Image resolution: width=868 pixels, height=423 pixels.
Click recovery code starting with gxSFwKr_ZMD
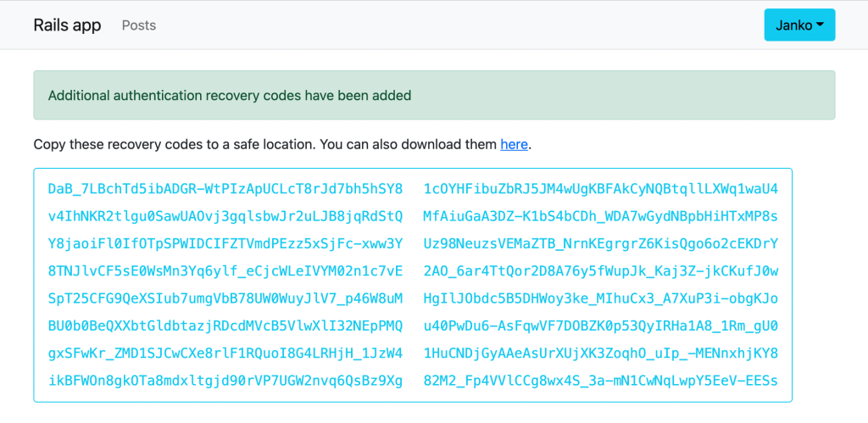click(225, 353)
